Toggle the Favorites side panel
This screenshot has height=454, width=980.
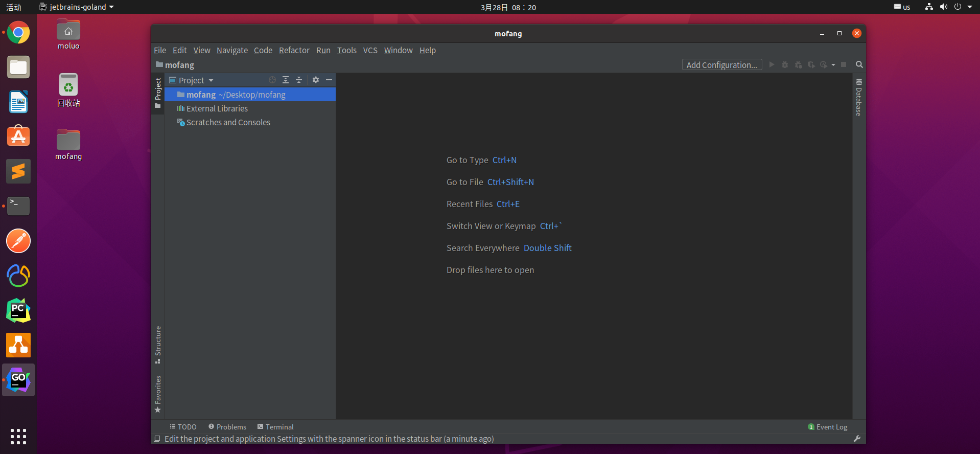[x=158, y=394]
